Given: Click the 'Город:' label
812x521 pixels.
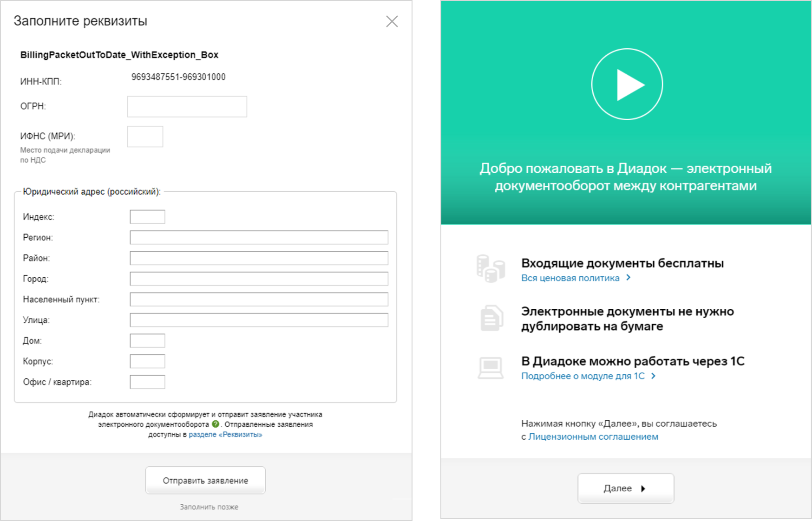Looking at the screenshot, I should point(36,279).
